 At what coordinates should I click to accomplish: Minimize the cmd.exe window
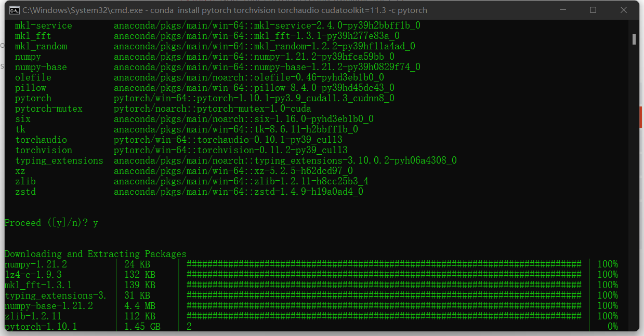[x=563, y=10]
